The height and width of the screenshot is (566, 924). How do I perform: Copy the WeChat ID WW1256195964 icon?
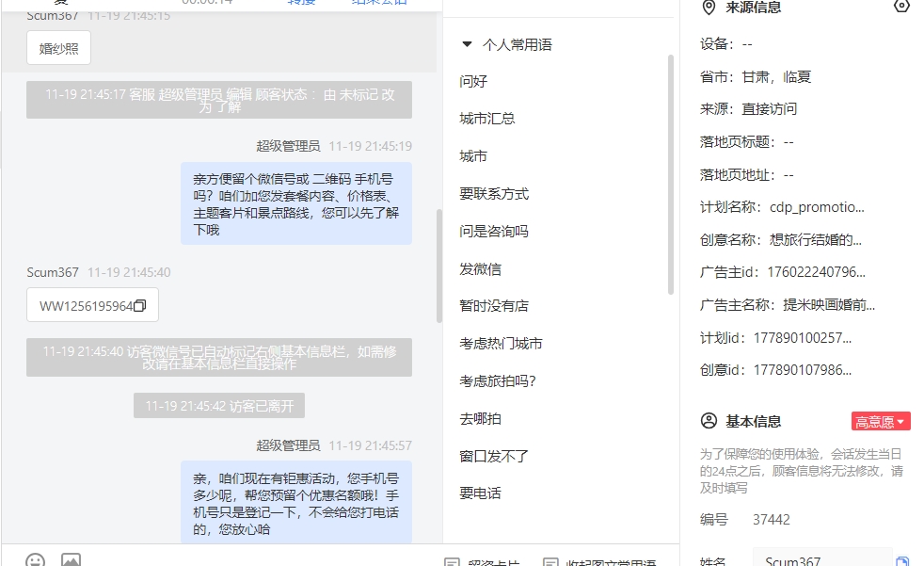click(x=139, y=305)
